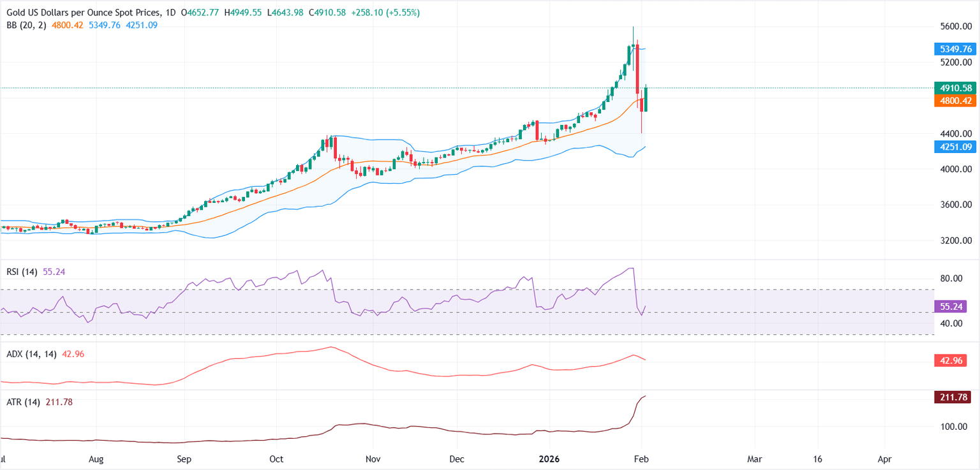980x470 pixels.
Task: Click the Oct label on time axis
Action: point(276,459)
